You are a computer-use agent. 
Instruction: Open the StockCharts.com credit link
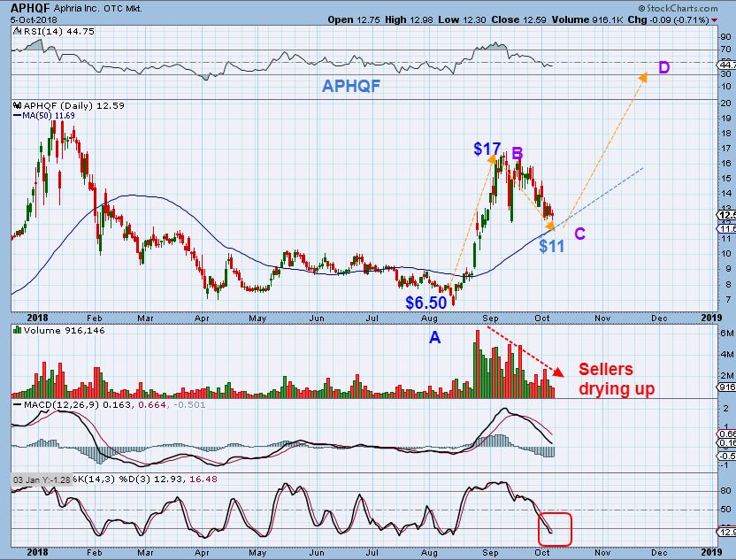678,9
